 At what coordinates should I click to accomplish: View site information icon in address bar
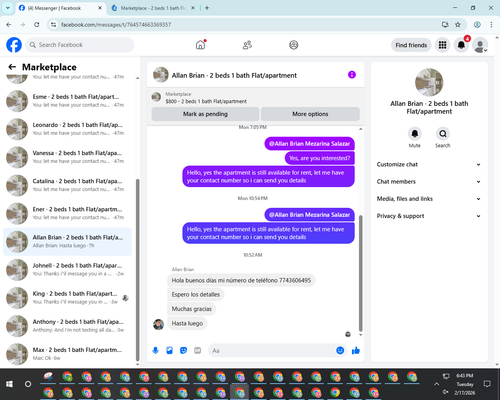[53, 24]
